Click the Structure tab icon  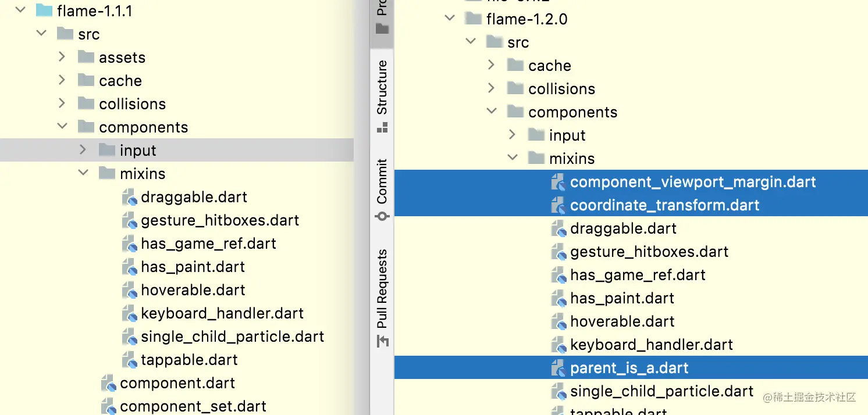[x=382, y=128]
